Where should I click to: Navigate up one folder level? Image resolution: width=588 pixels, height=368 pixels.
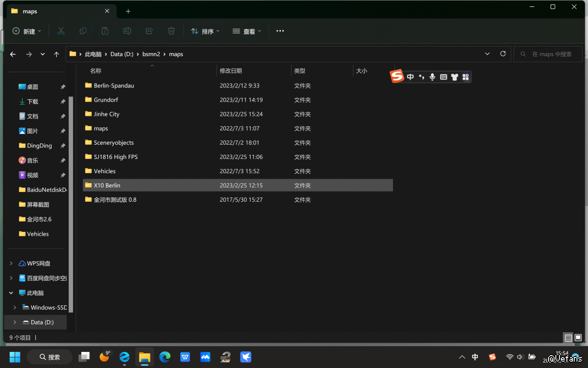(x=56, y=54)
